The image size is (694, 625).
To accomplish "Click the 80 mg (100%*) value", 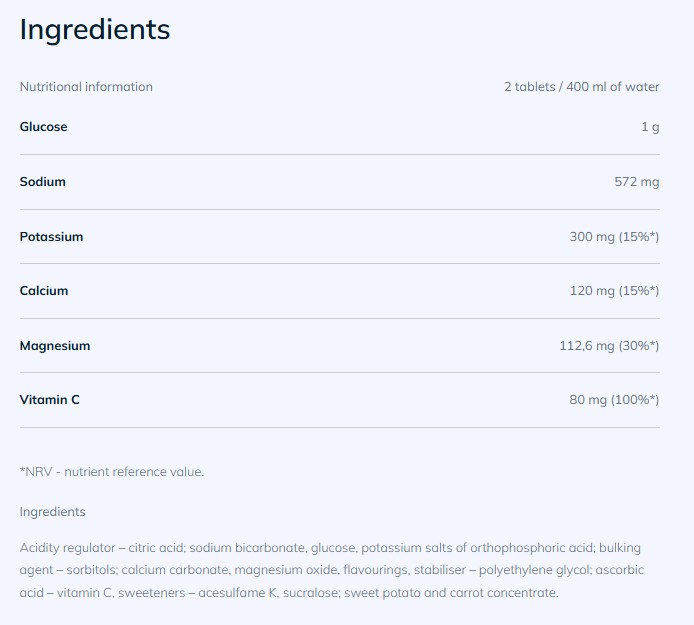I will [x=614, y=400].
